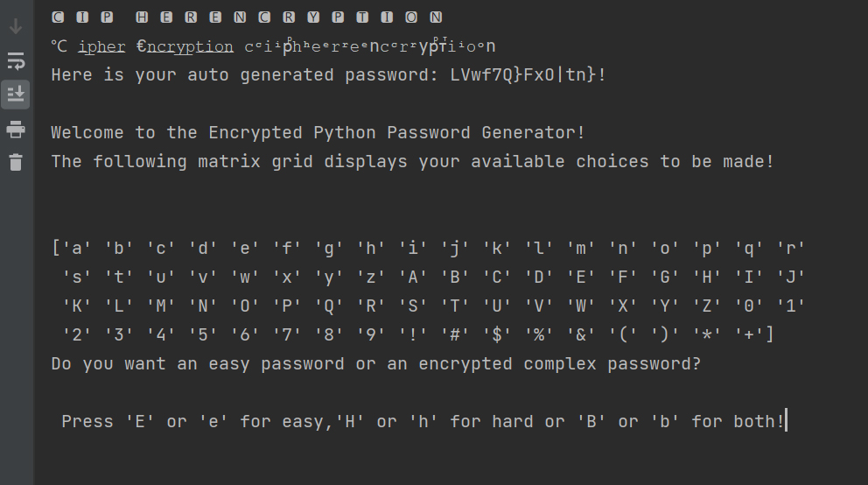The height and width of the screenshot is (485, 868).
Task: Click the underlined word 'ncryption'
Action: [x=190, y=46]
